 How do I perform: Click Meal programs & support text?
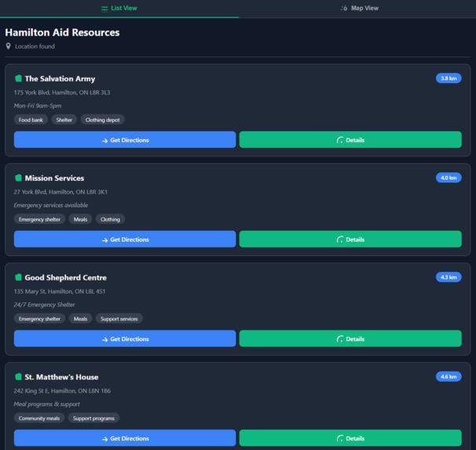pos(47,404)
